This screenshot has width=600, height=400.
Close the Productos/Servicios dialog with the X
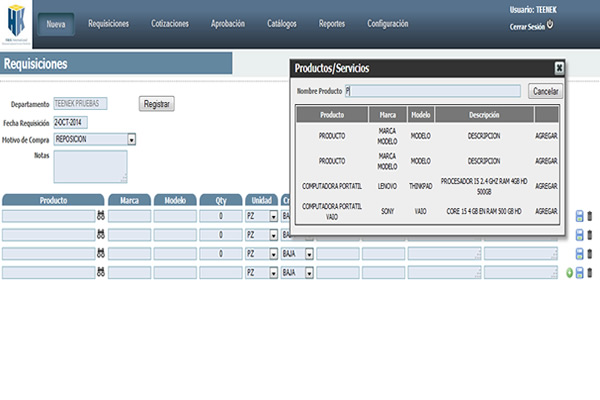pyautogui.click(x=559, y=68)
